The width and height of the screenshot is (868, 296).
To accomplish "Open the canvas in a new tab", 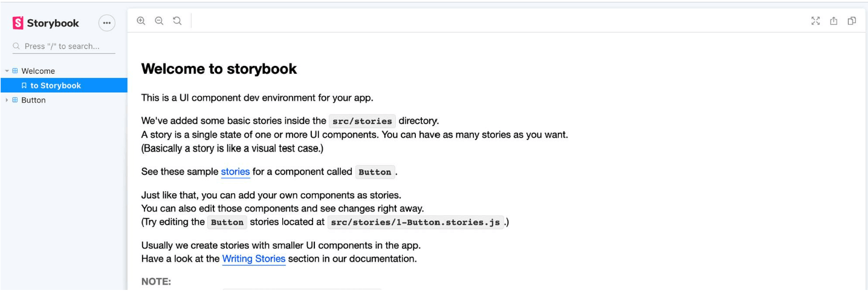I will coord(834,21).
